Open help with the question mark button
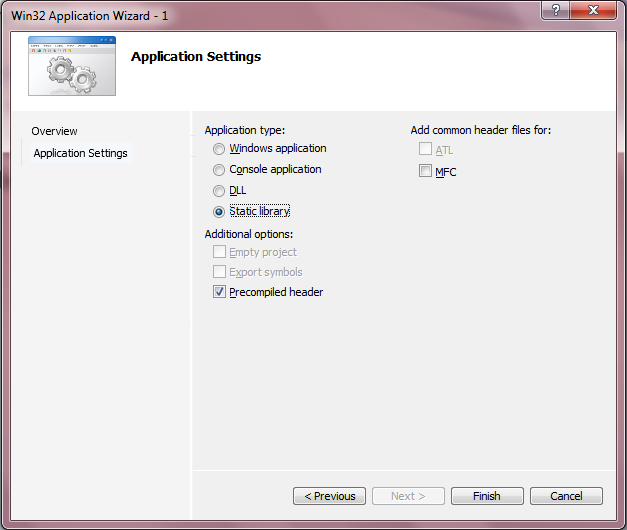The image size is (627, 530). pyautogui.click(x=556, y=10)
